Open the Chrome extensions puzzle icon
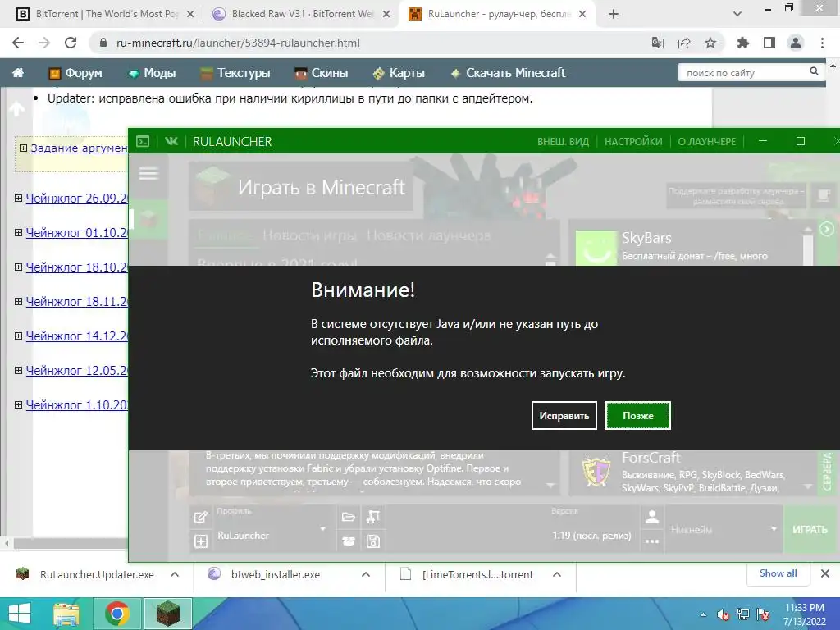 pyautogui.click(x=743, y=43)
